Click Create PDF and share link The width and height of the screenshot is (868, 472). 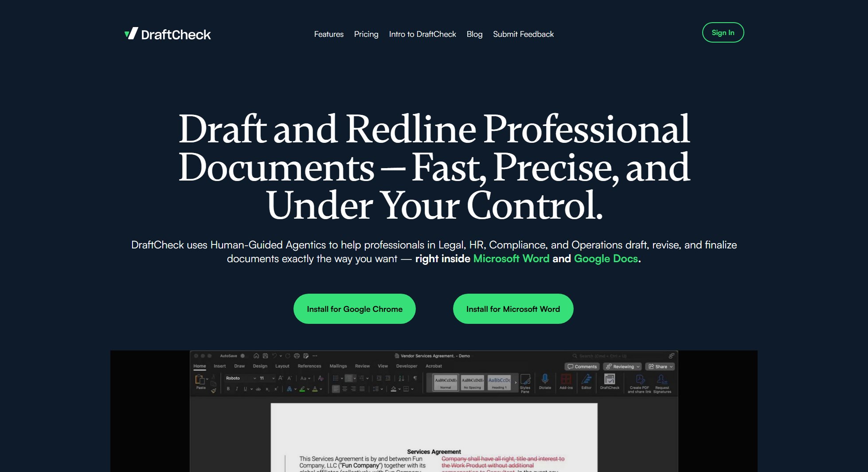[x=639, y=382]
